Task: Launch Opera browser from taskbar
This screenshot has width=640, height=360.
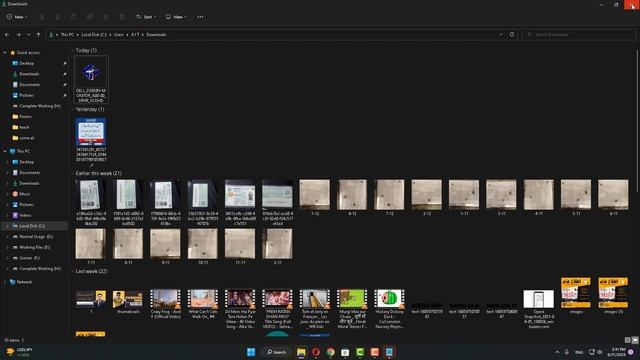Action: (x=316, y=352)
